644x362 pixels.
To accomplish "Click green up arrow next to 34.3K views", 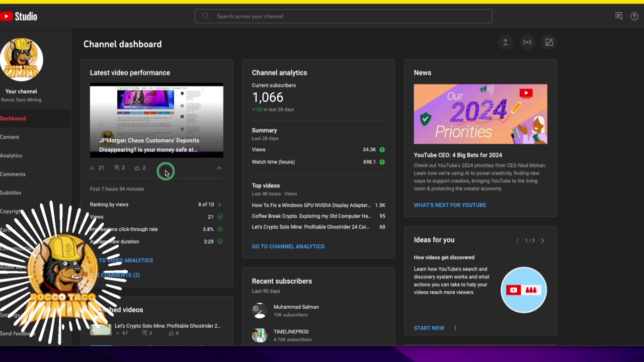I will (382, 150).
